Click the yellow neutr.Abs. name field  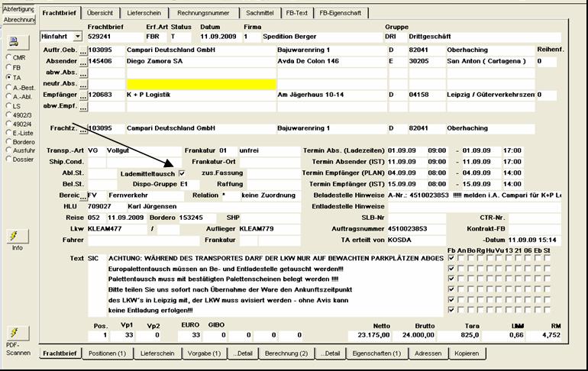tap(202, 84)
